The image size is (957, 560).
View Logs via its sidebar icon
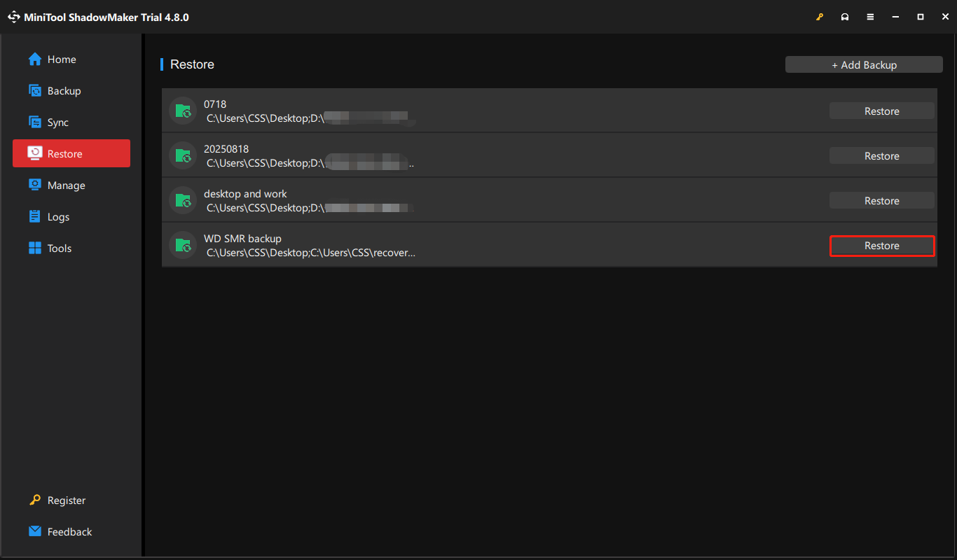tap(34, 216)
